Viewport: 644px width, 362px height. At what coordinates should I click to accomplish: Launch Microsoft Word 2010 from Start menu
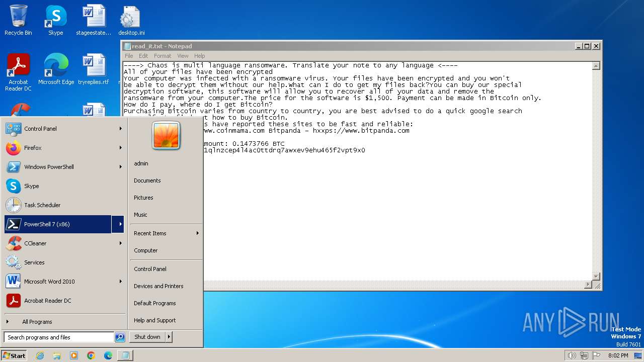[64, 282]
